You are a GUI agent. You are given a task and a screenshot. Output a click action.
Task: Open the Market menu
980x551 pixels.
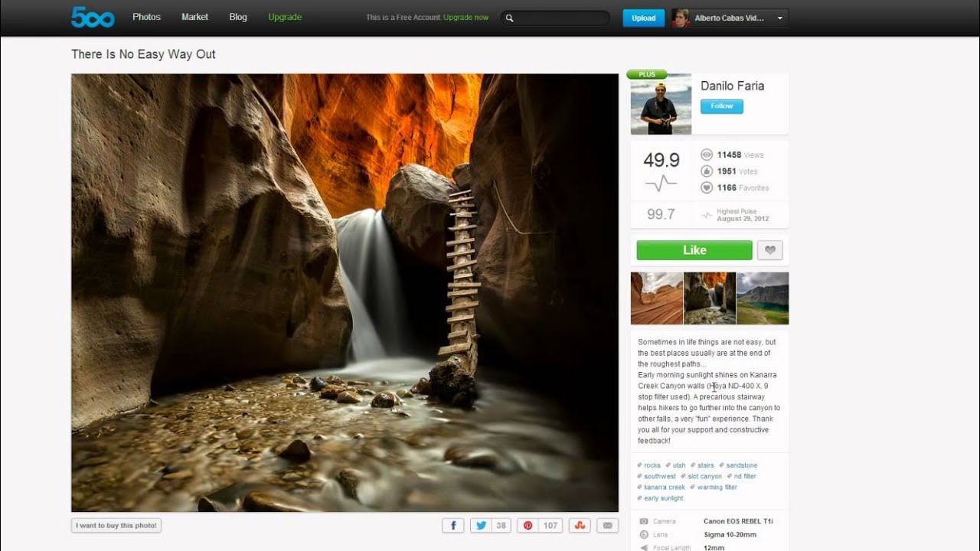click(x=194, y=17)
